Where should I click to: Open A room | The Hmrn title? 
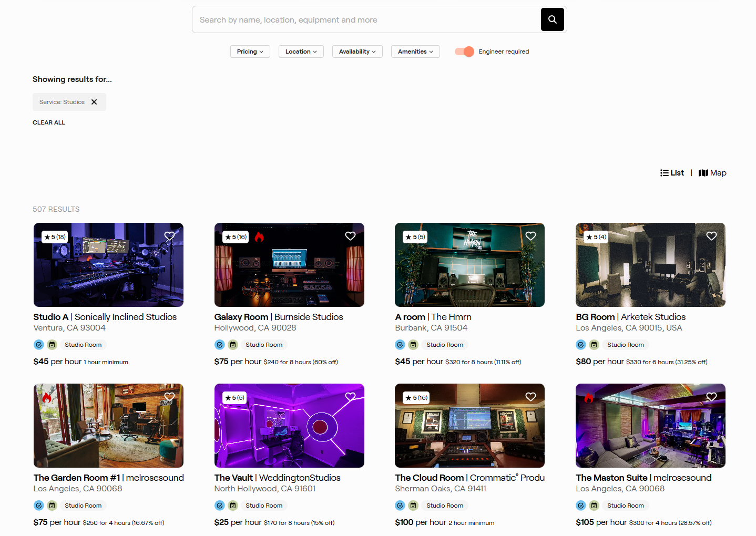[433, 317]
